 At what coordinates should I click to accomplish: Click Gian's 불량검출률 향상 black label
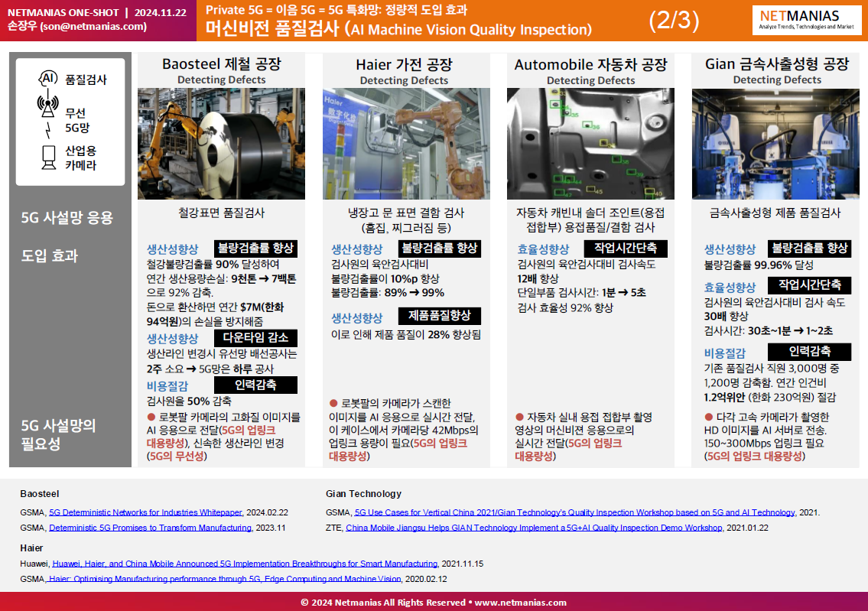click(x=809, y=249)
